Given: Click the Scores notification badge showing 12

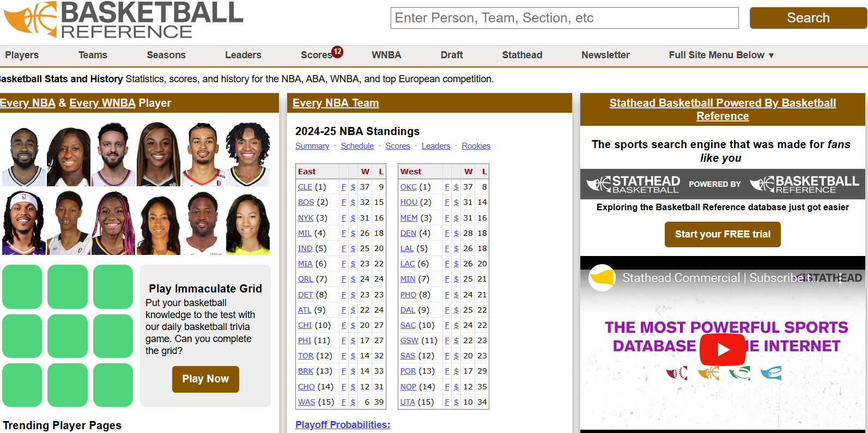Looking at the screenshot, I should coord(337,52).
